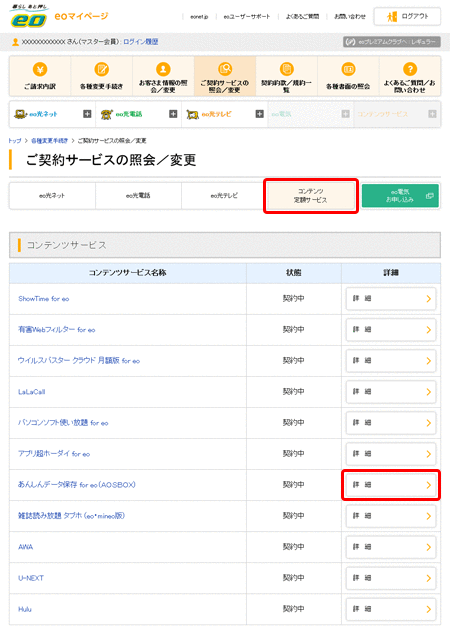Expand the eo光ネット plus button
Image resolution: width=450 pixels, height=632 pixels.
click(x=87, y=114)
